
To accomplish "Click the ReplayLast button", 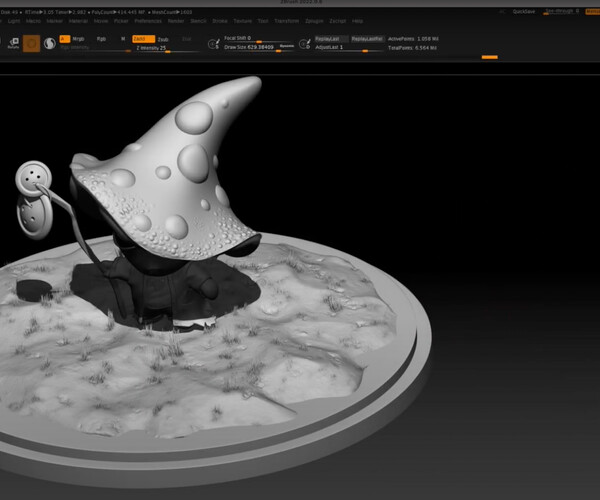I will [331, 39].
